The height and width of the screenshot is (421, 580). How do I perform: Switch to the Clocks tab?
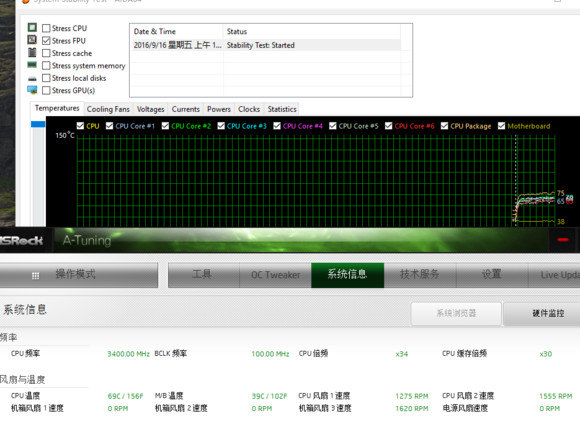249,109
